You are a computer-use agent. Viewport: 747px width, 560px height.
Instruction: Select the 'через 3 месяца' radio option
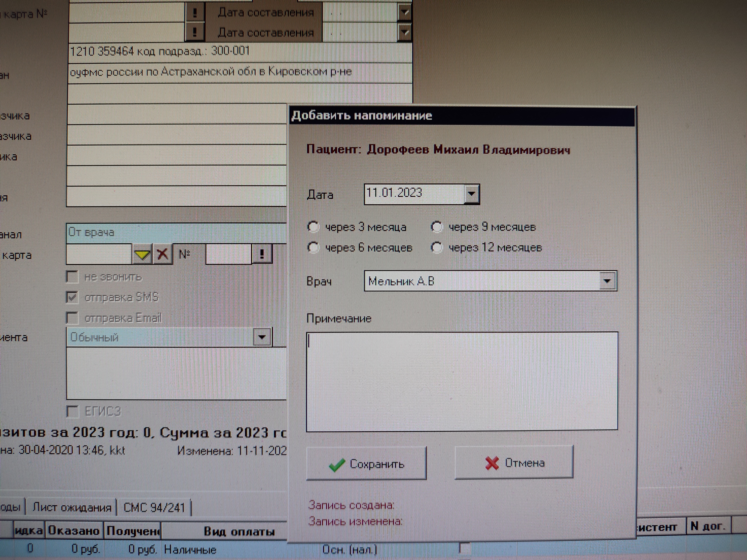[x=313, y=227]
